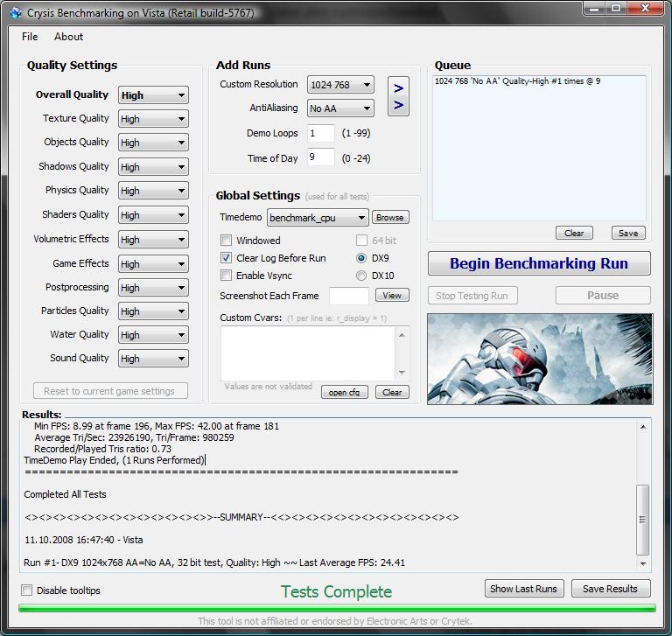Expand the Shadows Quality dropdown
This screenshot has height=636, width=672.
pos(153,167)
